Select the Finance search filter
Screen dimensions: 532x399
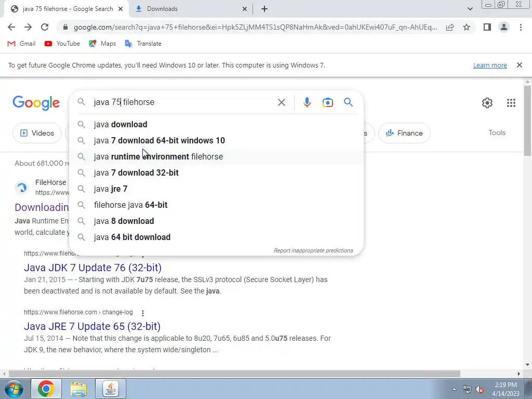[x=404, y=133]
